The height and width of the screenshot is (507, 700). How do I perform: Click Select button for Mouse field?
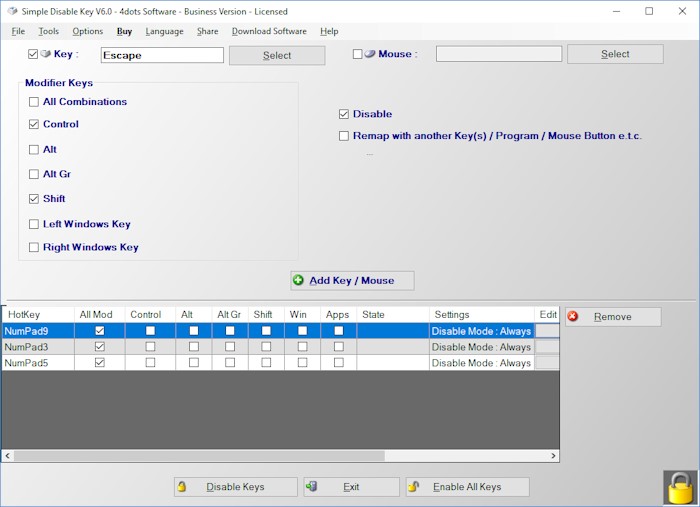(x=615, y=54)
